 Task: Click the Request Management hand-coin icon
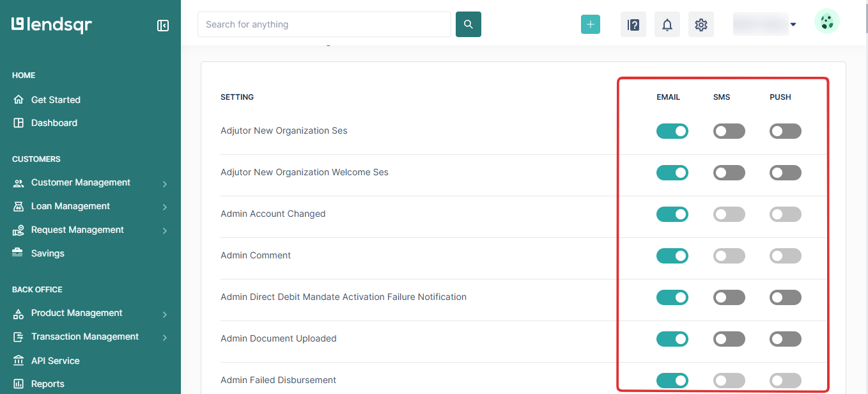click(x=19, y=230)
